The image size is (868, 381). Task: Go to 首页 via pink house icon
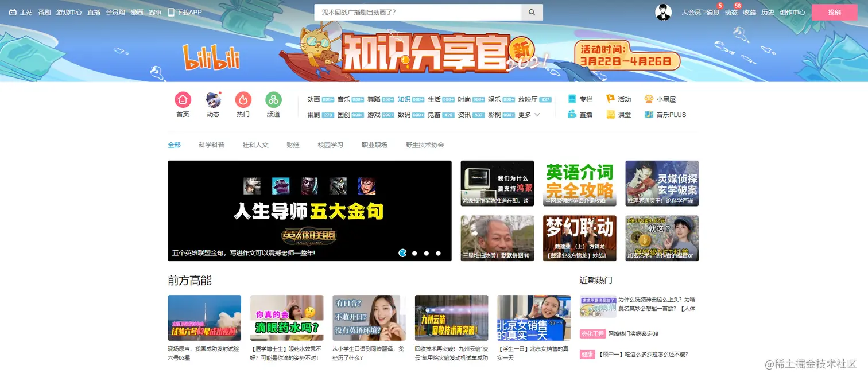click(x=183, y=99)
